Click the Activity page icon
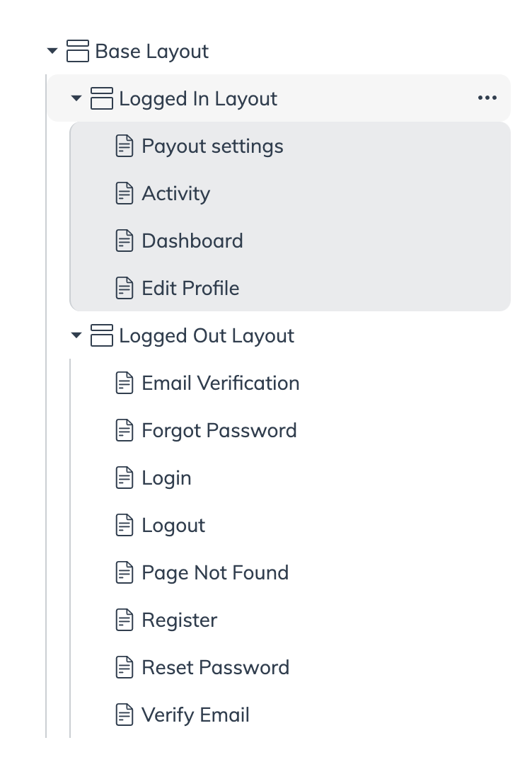 point(125,193)
